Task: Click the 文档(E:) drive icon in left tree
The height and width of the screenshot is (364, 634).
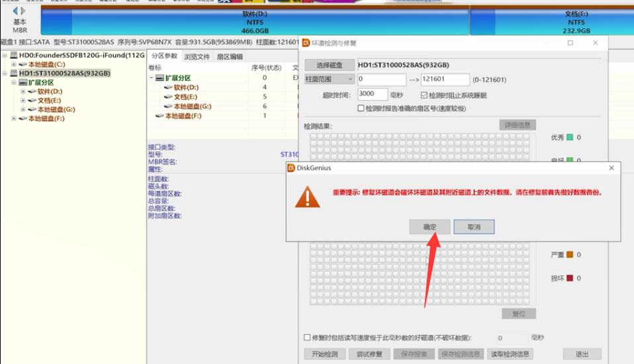Action: [x=32, y=101]
